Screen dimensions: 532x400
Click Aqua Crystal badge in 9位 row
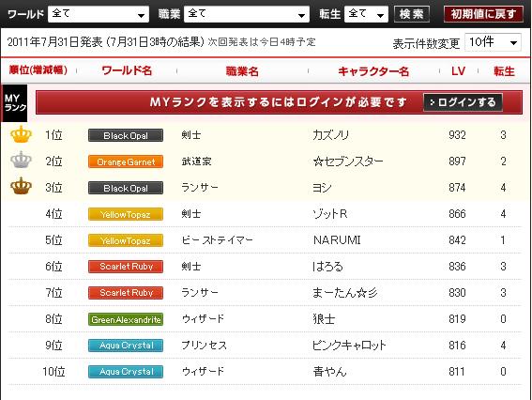click(x=126, y=346)
